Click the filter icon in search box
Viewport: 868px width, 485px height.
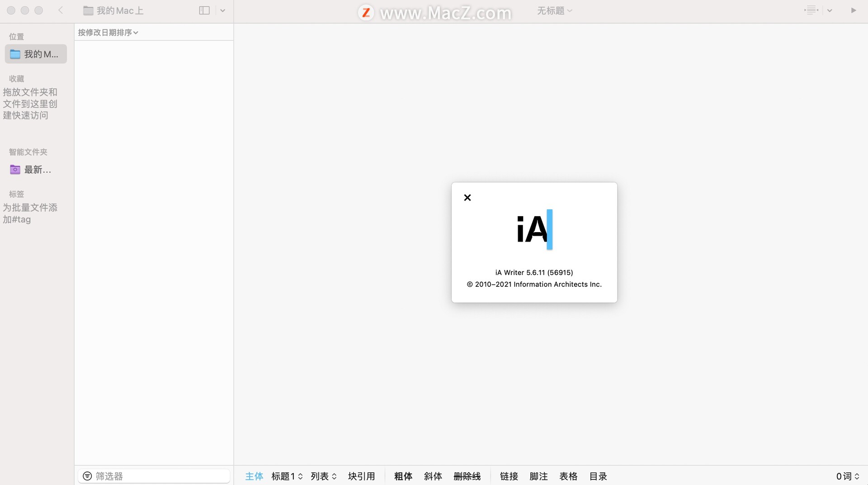87,476
